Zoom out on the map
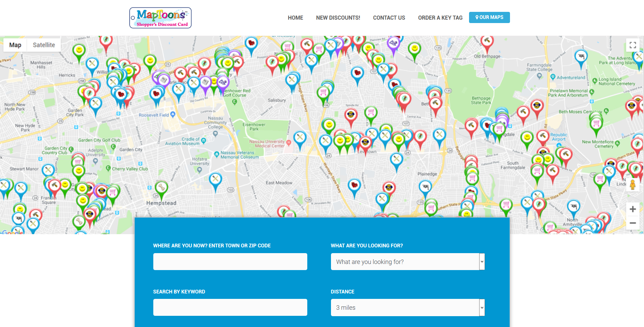644x327 pixels. tap(632, 223)
